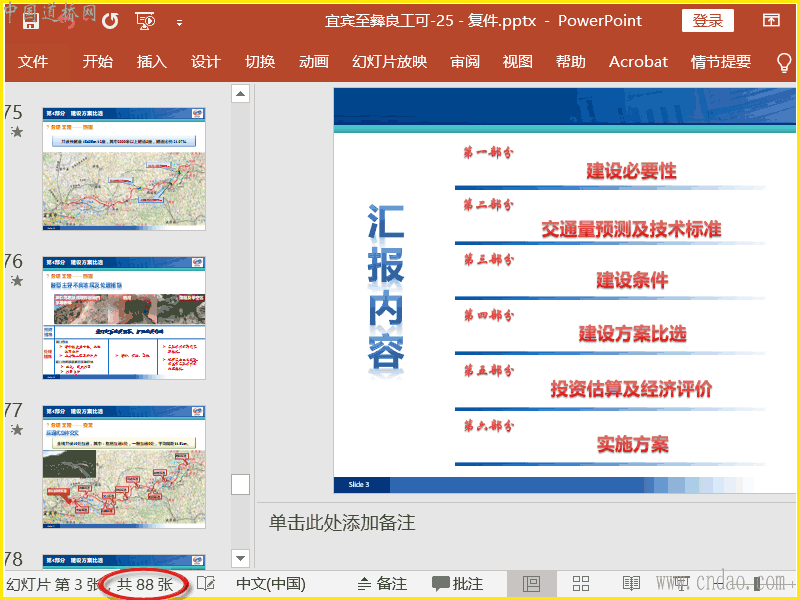800x600 pixels.
Task: Switch to the 切换 ribbon tab
Action: [x=260, y=62]
